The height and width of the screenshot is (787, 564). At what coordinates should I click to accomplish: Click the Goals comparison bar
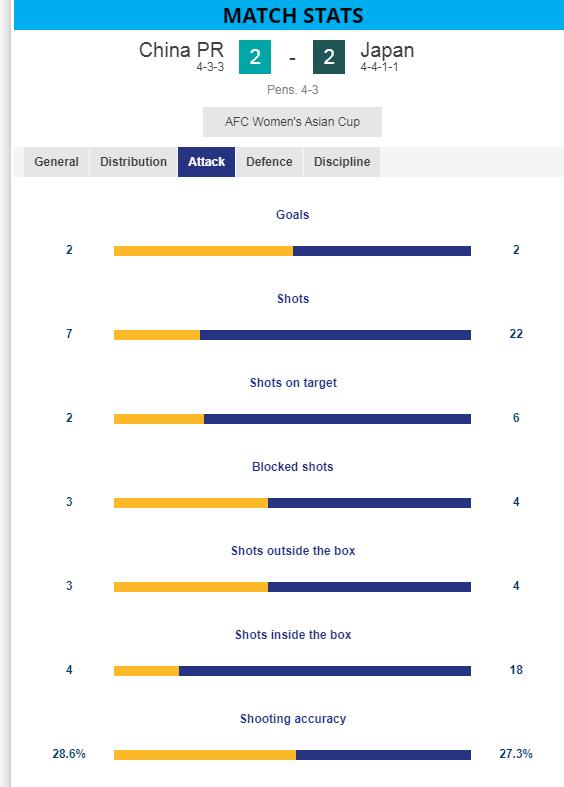(x=293, y=251)
